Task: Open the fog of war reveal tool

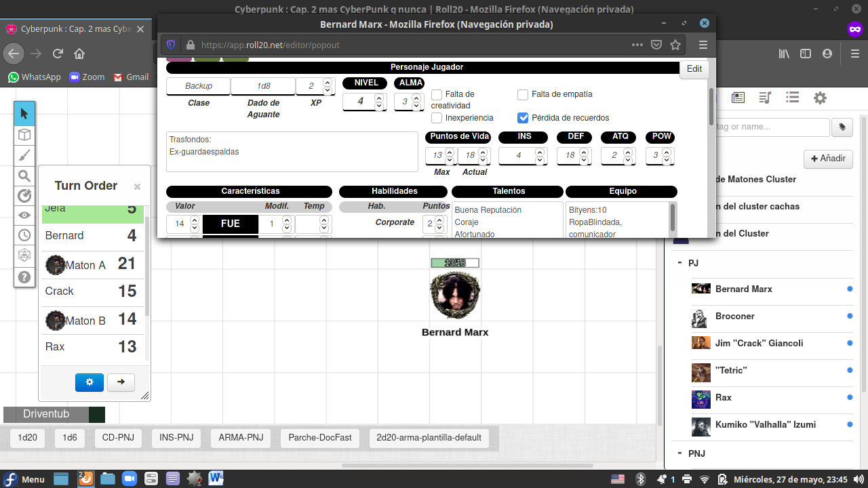Action: tap(24, 216)
